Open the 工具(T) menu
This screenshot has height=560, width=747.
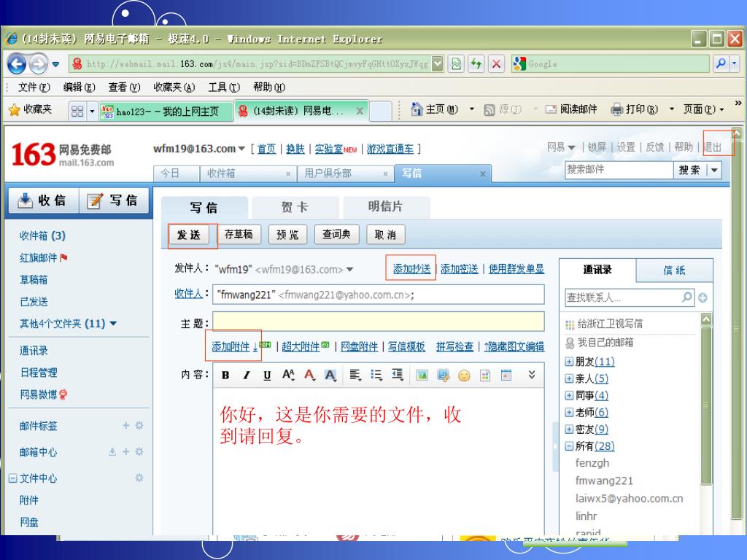click(x=224, y=87)
